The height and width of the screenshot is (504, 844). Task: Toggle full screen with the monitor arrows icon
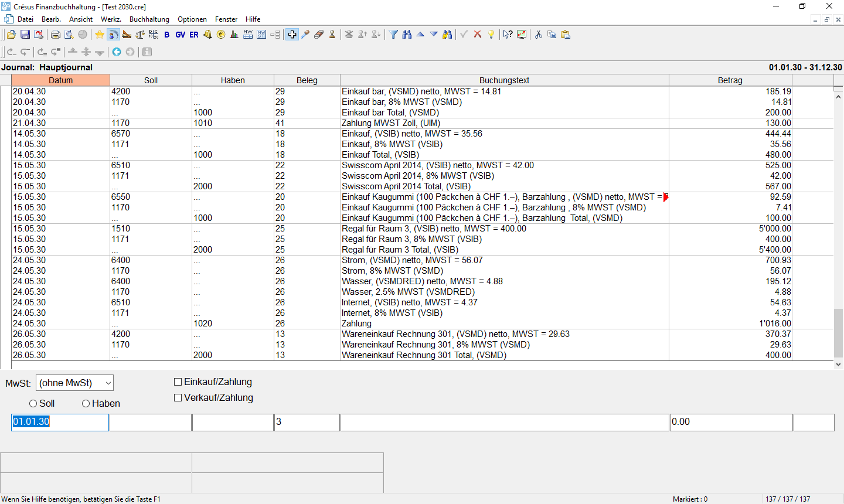pyautogui.click(x=522, y=35)
